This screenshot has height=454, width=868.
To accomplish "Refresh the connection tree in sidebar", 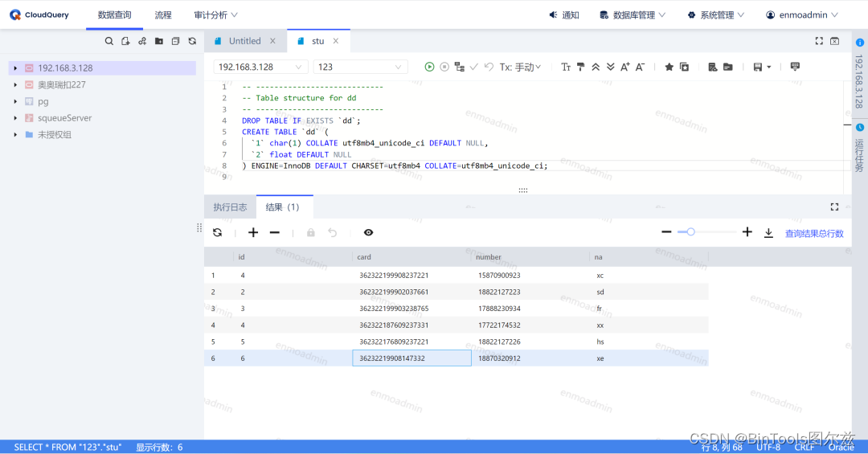I will pos(192,41).
